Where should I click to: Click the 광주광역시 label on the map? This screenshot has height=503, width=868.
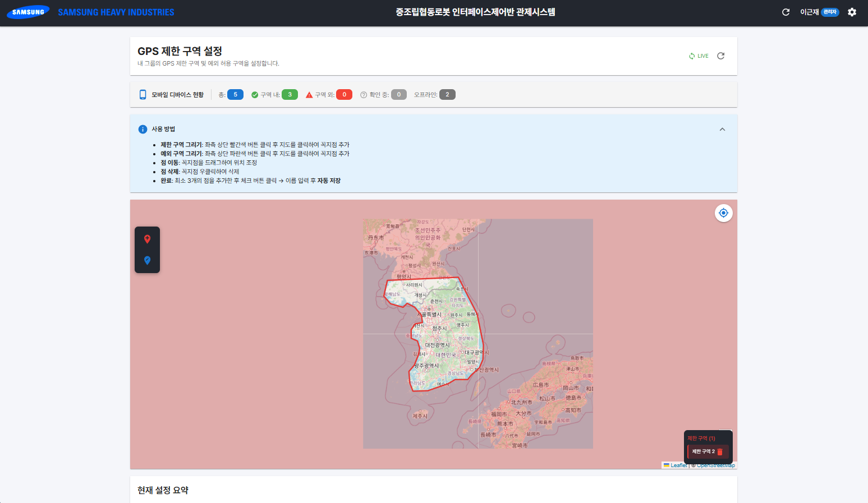(427, 366)
